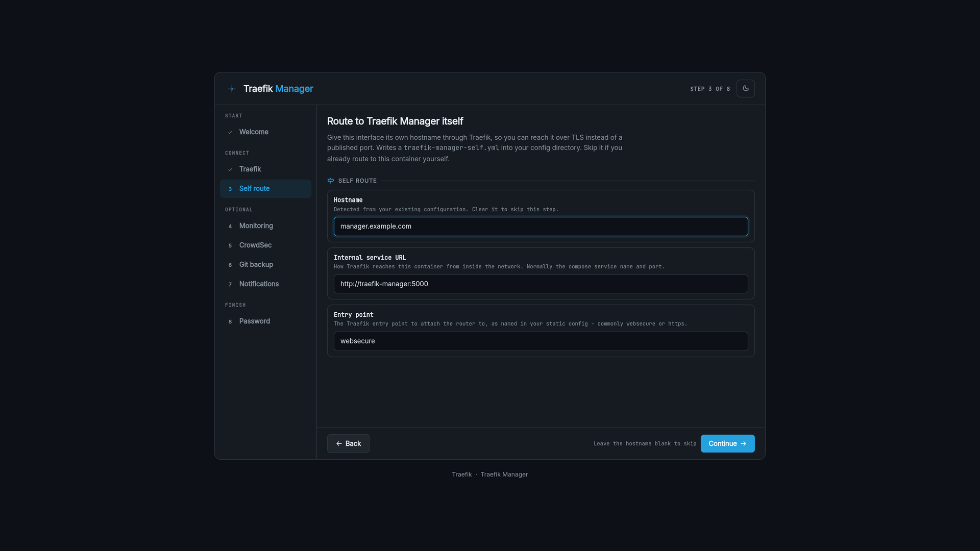Open the Git backup step
Screen dimensions: 980x551
[265, 265]
